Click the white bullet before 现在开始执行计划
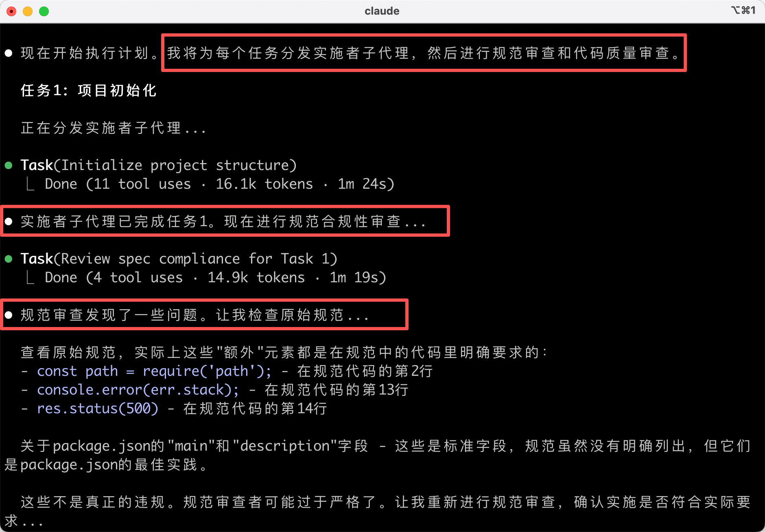 click(9, 53)
